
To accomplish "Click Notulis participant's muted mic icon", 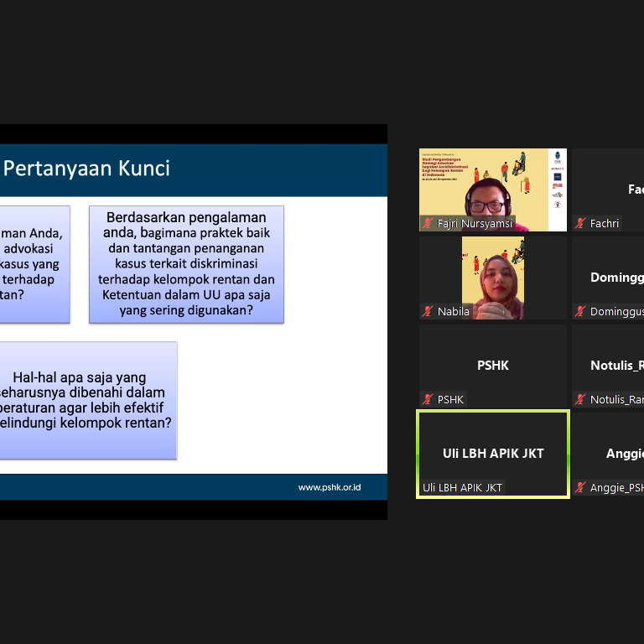I will click(x=580, y=400).
